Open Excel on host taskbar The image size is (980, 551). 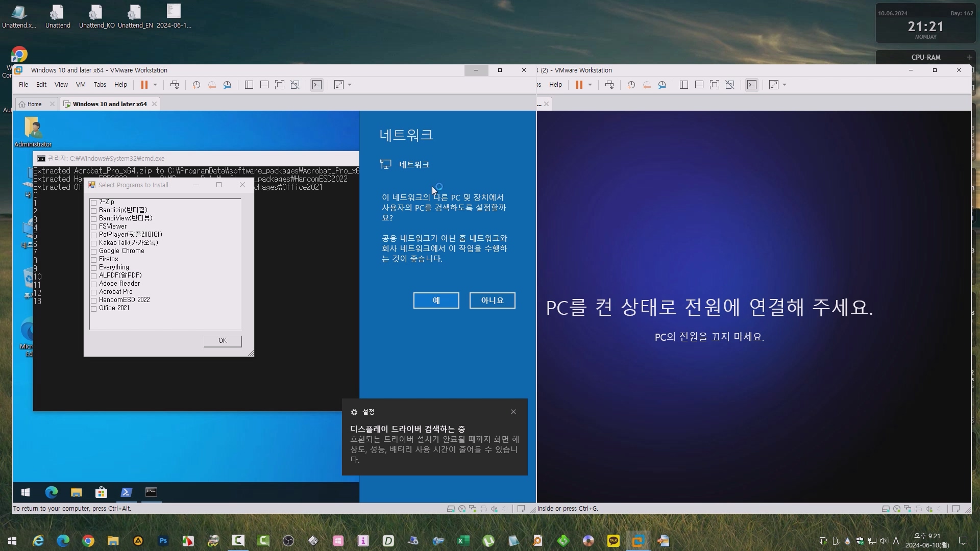pyautogui.click(x=463, y=541)
